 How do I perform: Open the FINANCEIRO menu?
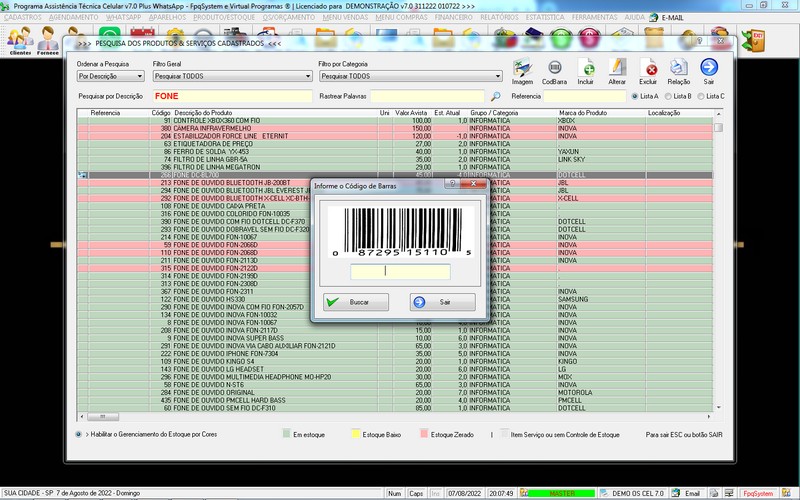tap(454, 17)
